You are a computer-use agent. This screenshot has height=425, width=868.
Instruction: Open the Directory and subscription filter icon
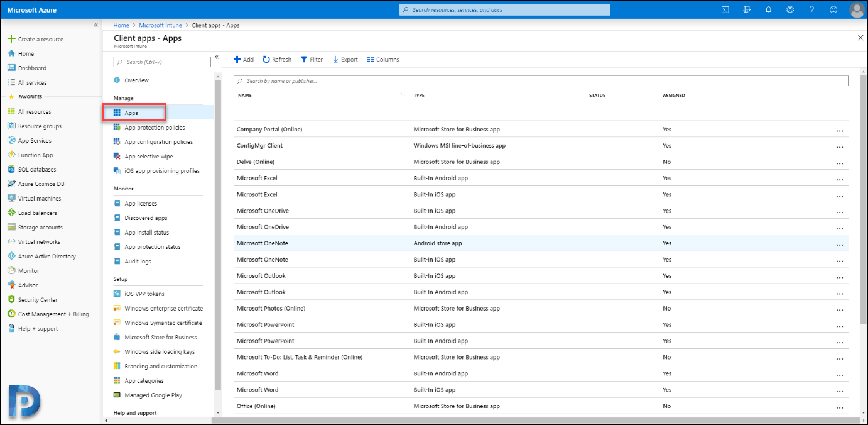747,9
